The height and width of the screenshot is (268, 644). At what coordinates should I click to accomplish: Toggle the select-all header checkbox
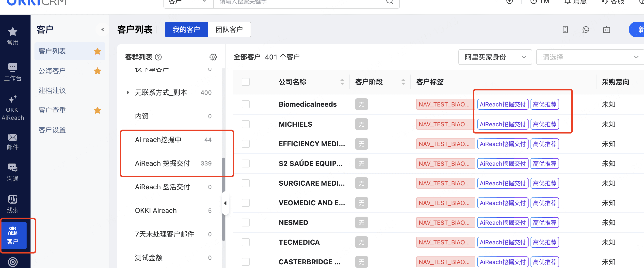245,82
